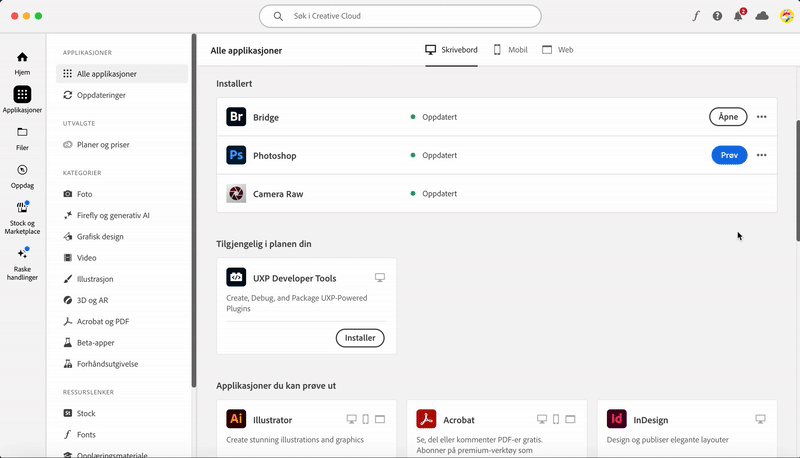Click the UXP Developer Tools icon
Image resolution: width=800 pixels, height=458 pixels.
click(x=236, y=277)
